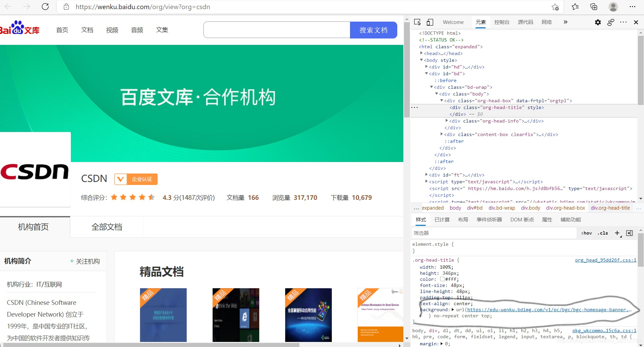This screenshot has height=347, width=644.
Task: Close the DevTools panel
Action: point(636,22)
